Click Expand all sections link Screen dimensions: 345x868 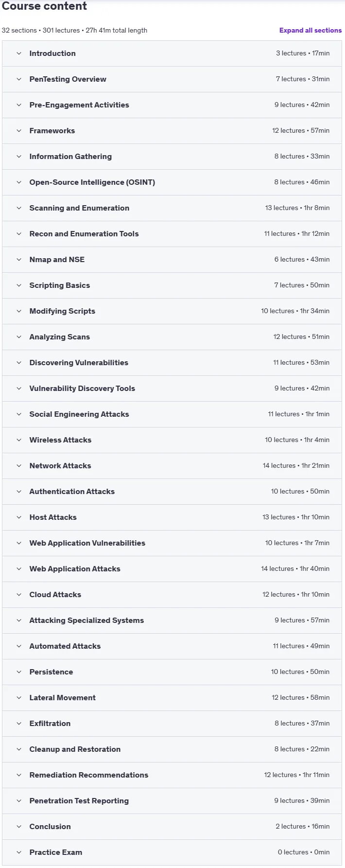point(310,30)
